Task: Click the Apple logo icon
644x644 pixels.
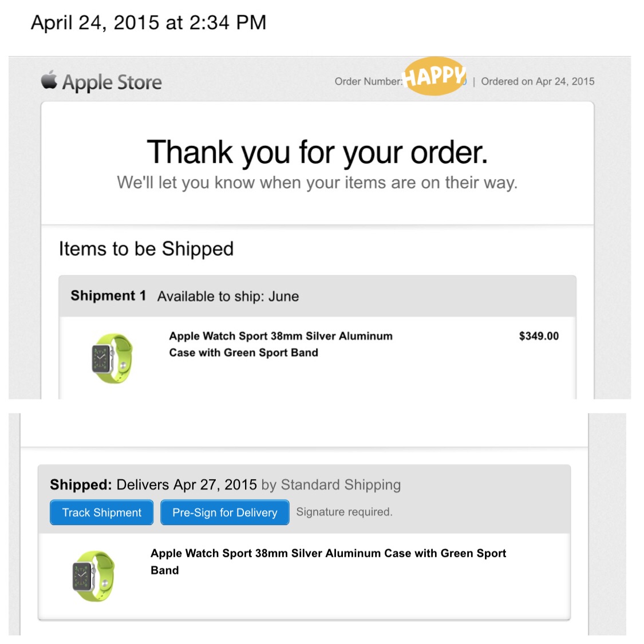Action: point(49,80)
